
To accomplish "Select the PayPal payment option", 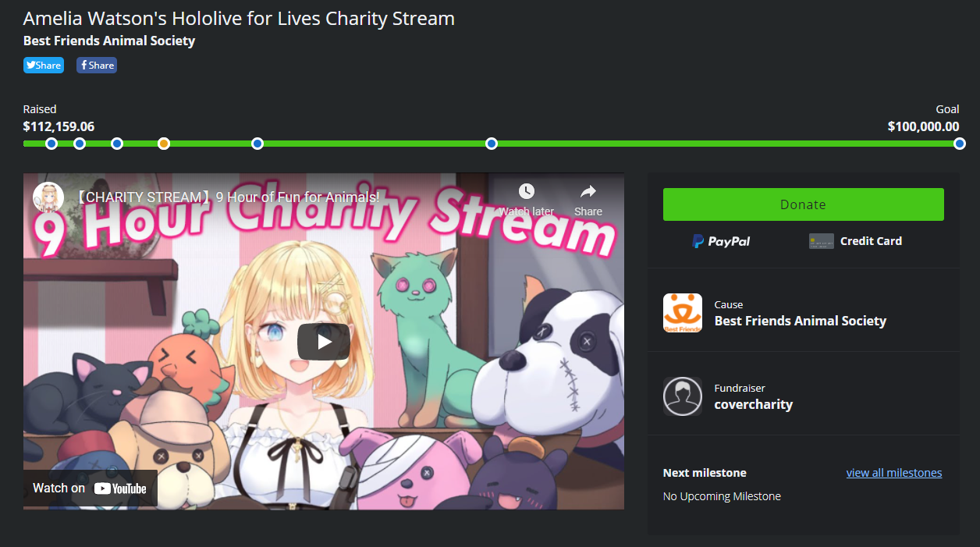I will pyautogui.click(x=722, y=241).
